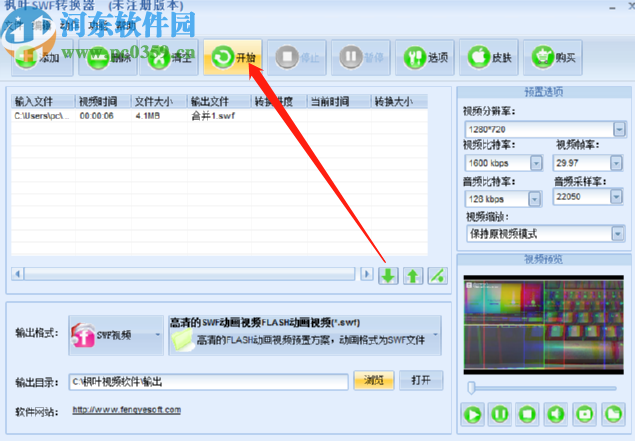This screenshot has width=635, height=441.
Task: Open the 选项 (Options) toolbar button
Action: [425, 58]
